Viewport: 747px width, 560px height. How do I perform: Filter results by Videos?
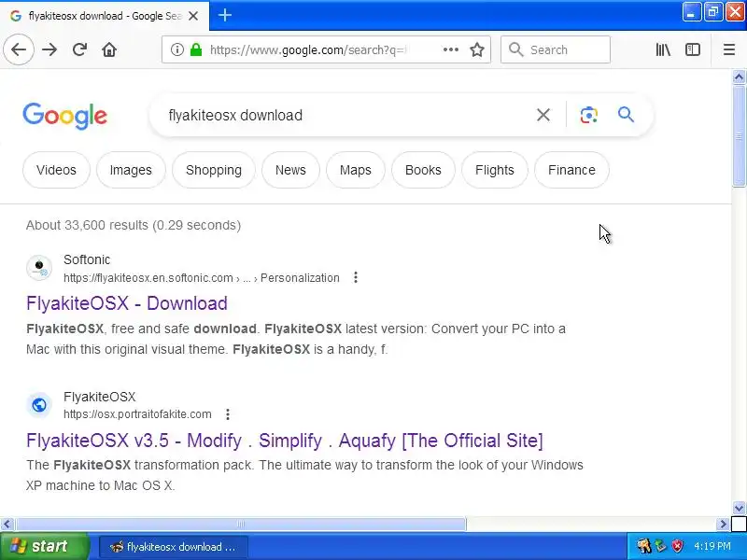pos(56,170)
